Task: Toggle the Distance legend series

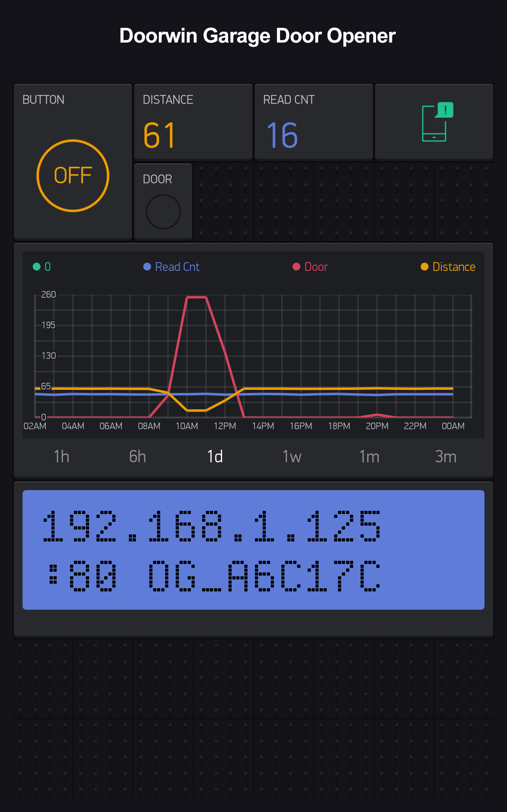Action: pyautogui.click(x=448, y=267)
